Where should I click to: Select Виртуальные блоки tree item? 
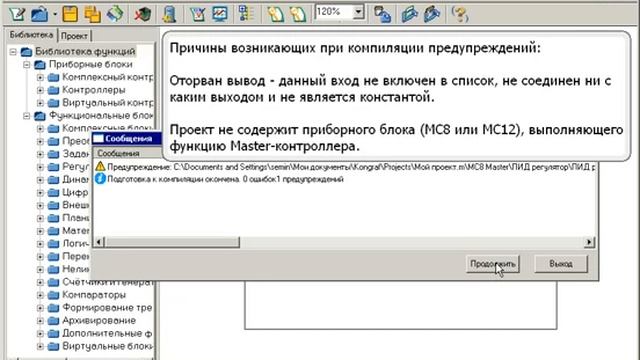coord(108,346)
